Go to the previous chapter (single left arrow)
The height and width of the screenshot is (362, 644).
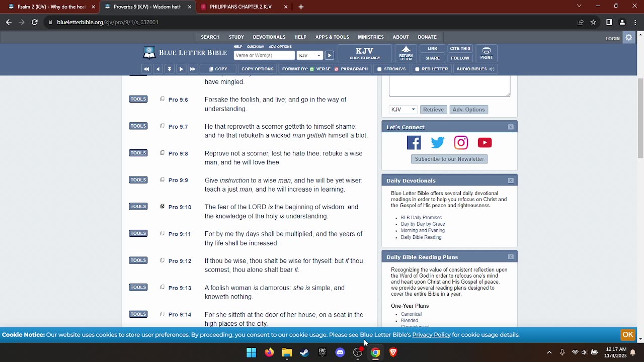coord(158,69)
